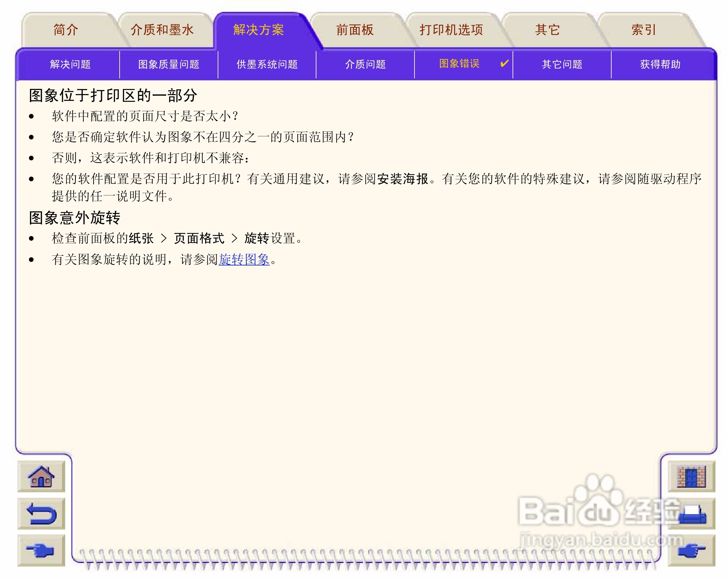This screenshot has width=728, height=581.
Task: Switch to the 其它 tab
Action: pyautogui.click(x=547, y=30)
